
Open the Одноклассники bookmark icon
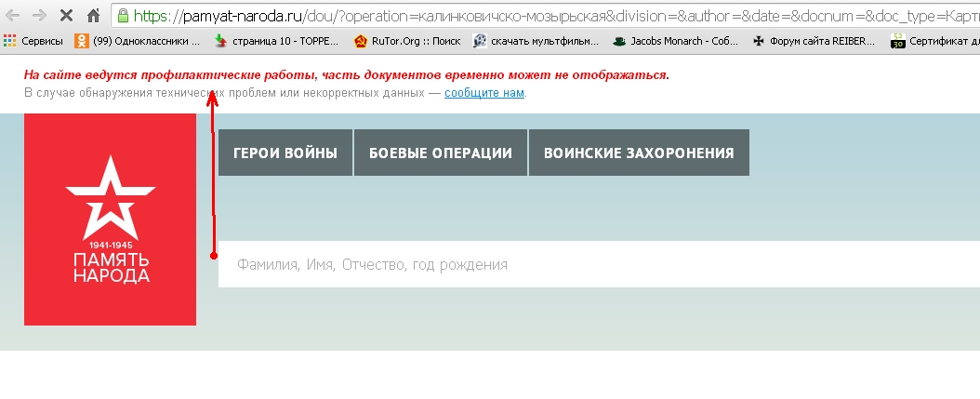point(82,41)
